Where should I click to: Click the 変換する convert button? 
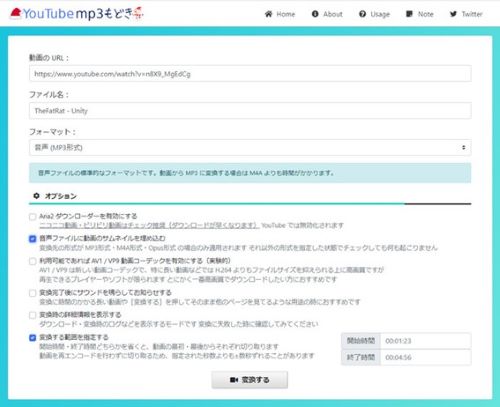[250, 380]
